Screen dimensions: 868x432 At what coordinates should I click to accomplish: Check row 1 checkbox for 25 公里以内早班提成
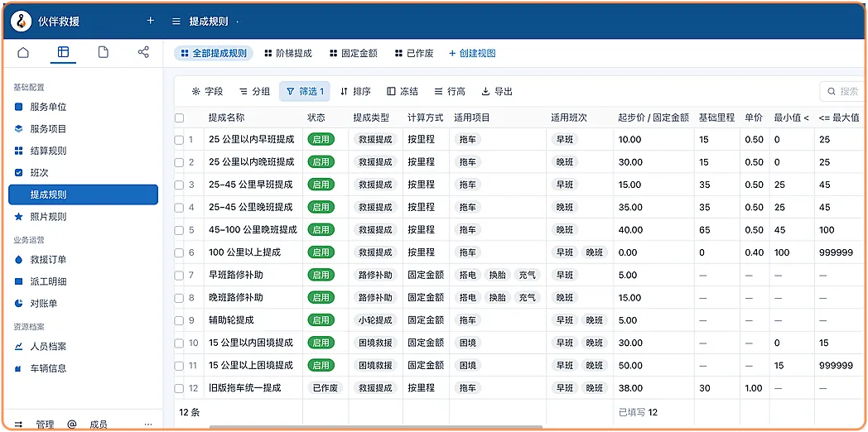click(x=179, y=140)
